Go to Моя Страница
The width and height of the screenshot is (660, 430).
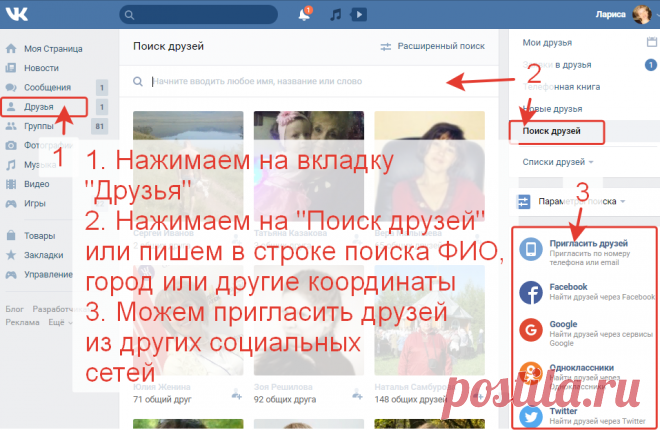click(53, 49)
